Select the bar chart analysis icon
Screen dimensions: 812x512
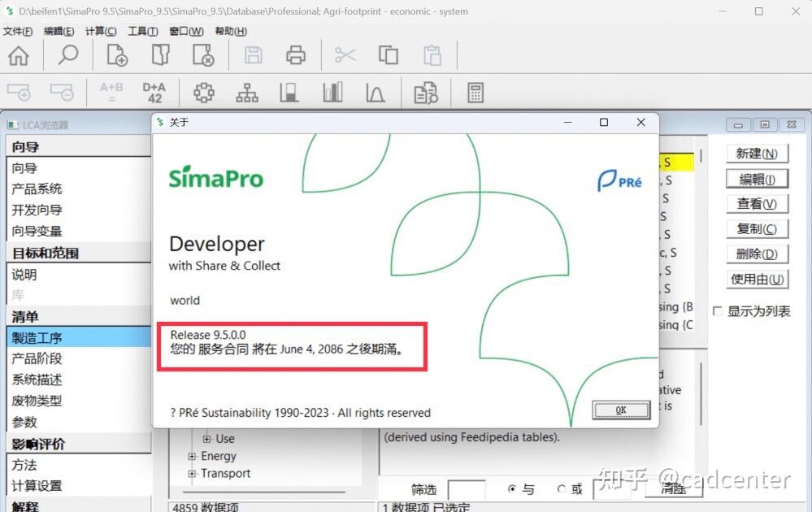pyautogui.click(x=332, y=92)
